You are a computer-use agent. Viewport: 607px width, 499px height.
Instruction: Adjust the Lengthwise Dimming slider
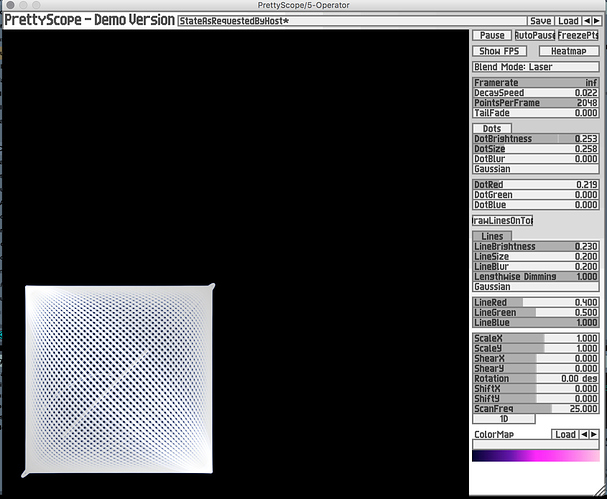point(536,277)
